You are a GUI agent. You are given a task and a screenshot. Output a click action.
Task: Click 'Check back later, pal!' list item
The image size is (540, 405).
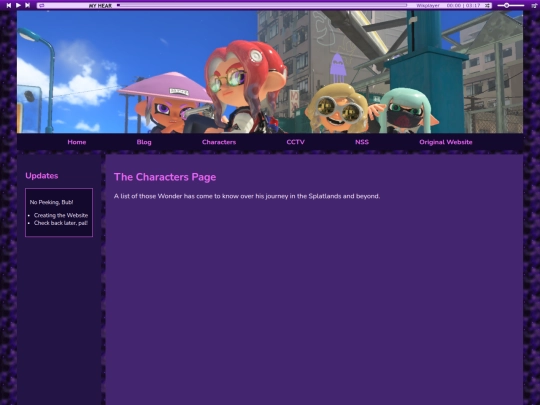(61, 223)
